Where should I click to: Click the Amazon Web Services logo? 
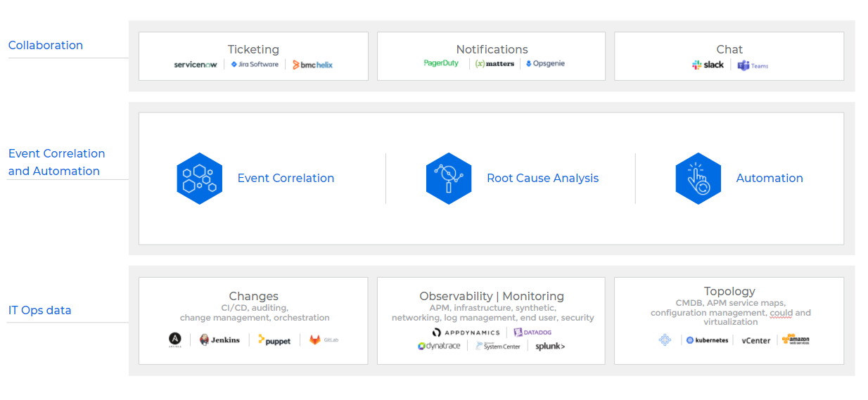click(x=796, y=340)
